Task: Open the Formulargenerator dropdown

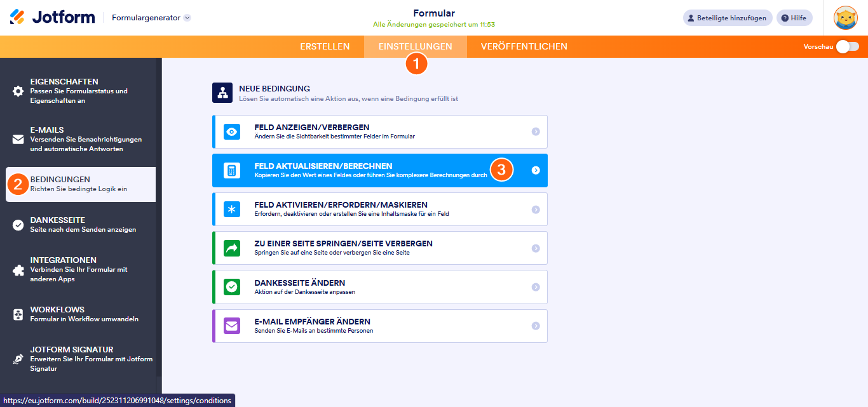Action: (x=187, y=18)
